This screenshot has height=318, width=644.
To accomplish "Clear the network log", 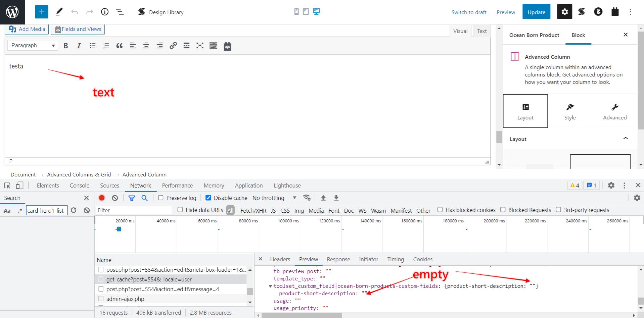I will tap(115, 198).
